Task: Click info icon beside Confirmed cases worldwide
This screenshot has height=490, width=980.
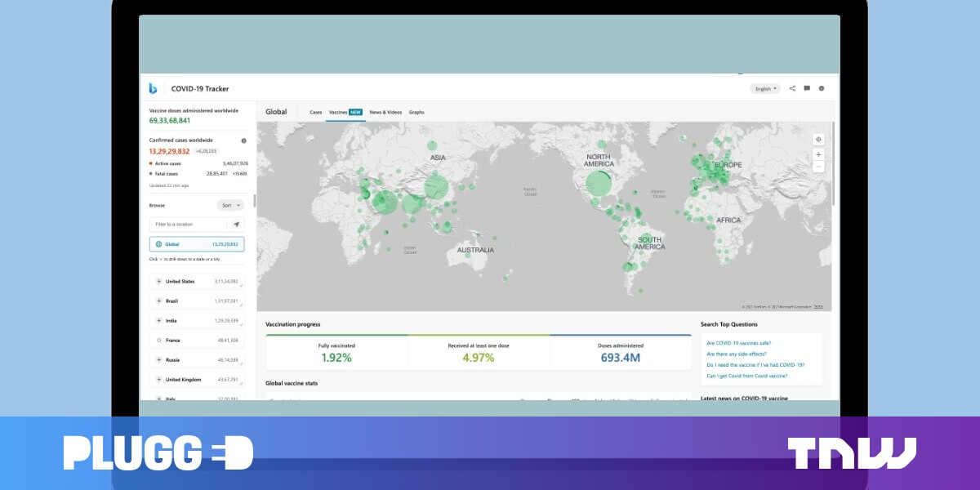Action: click(243, 140)
